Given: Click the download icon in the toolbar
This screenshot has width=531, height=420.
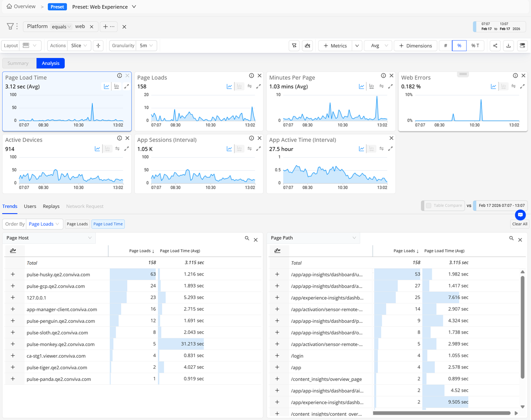Looking at the screenshot, I should click(509, 46).
